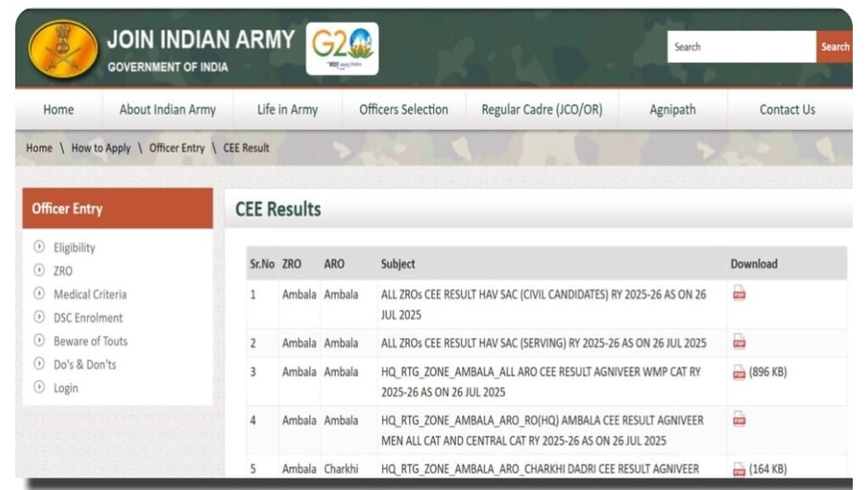
Task: Click the 'Charkhi' ARO cell in row 5
Action: tap(341, 469)
